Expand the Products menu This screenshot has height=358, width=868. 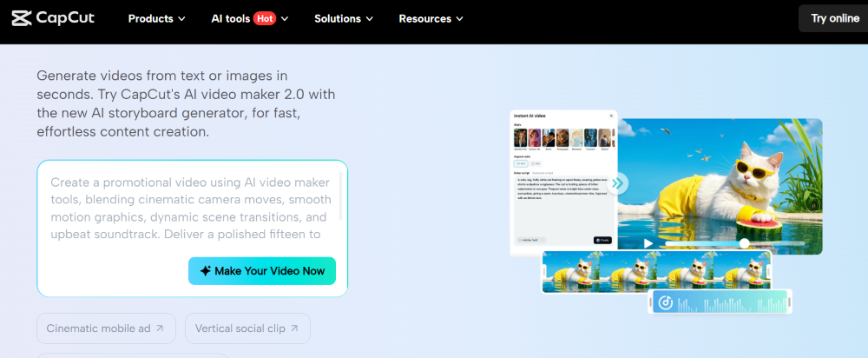click(x=156, y=19)
